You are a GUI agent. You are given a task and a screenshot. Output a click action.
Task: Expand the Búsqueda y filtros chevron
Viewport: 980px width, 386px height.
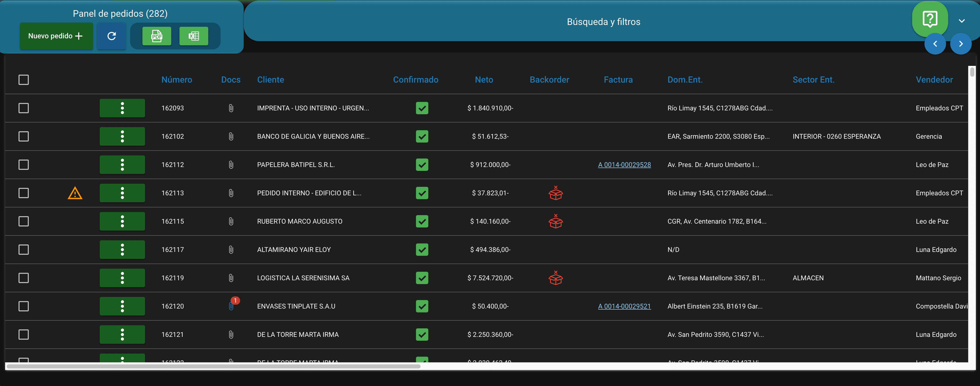[x=962, y=21]
